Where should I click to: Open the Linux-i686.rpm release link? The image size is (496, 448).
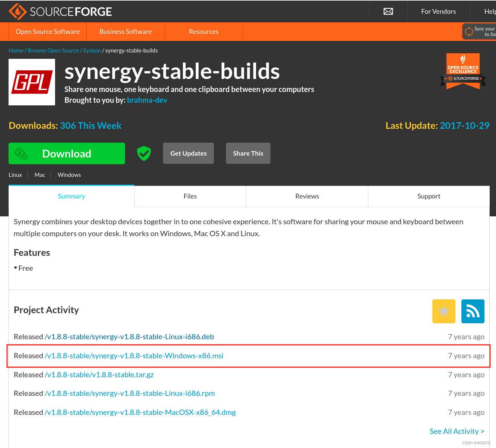coord(129,393)
